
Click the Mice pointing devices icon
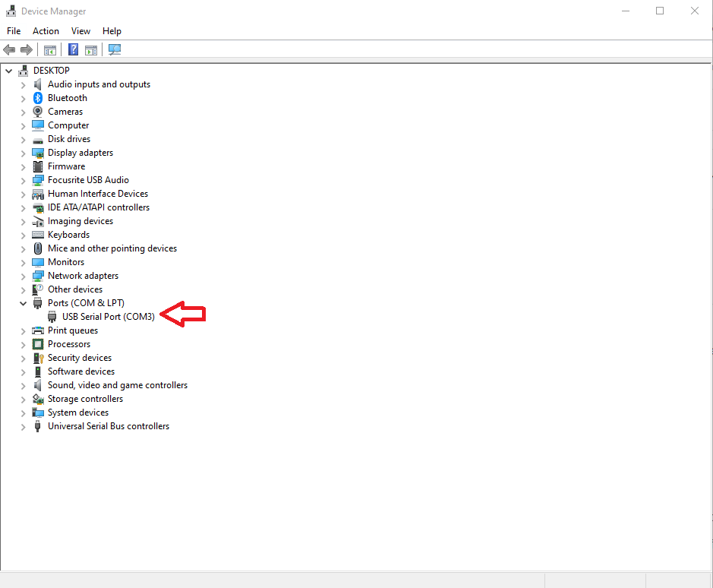point(38,248)
